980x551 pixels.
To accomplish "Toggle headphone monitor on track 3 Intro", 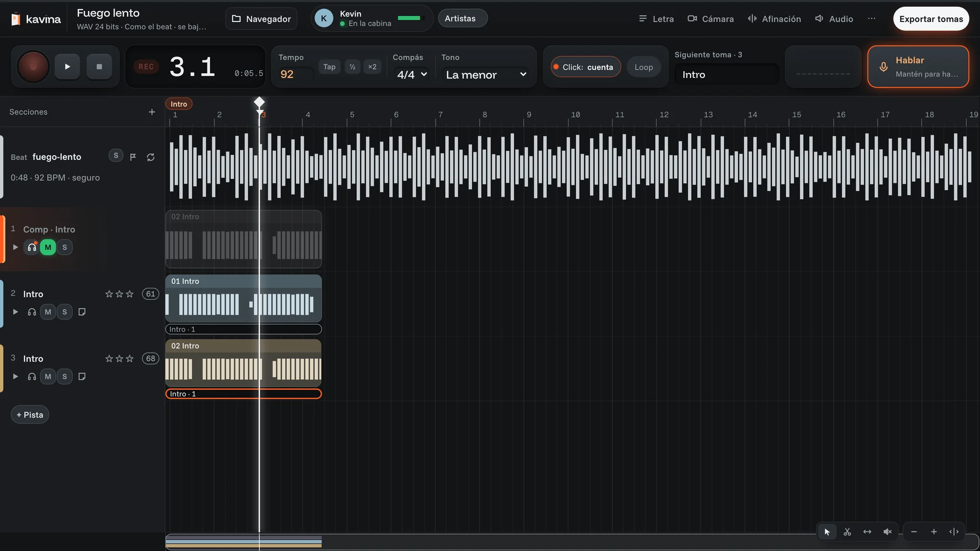I will click(x=32, y=376).
